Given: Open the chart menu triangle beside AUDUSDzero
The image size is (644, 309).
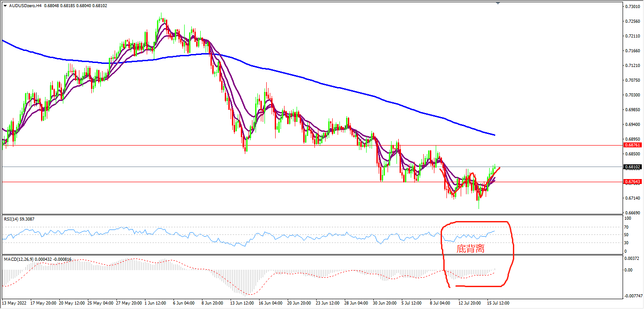Looking at the screenshot, I should [5, 6].
